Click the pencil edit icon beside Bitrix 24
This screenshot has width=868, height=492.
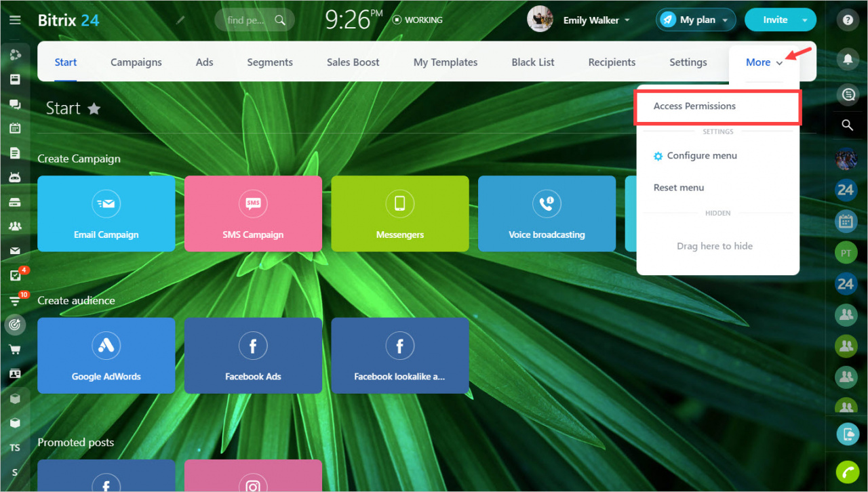(x=180, y=20)
